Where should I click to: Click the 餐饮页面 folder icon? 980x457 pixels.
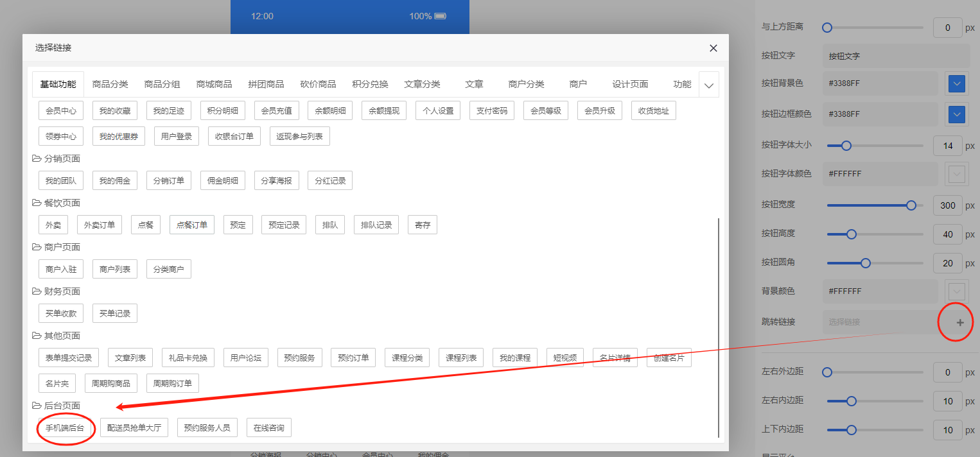point(37,203)
